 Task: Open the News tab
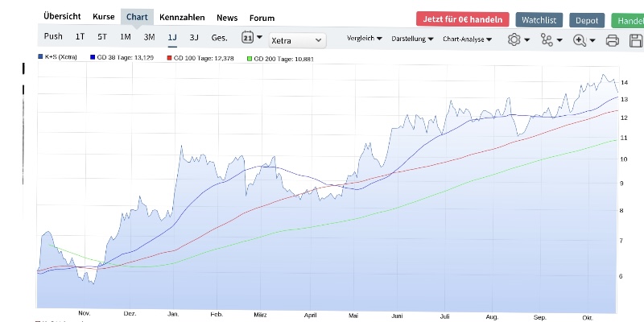227,17
